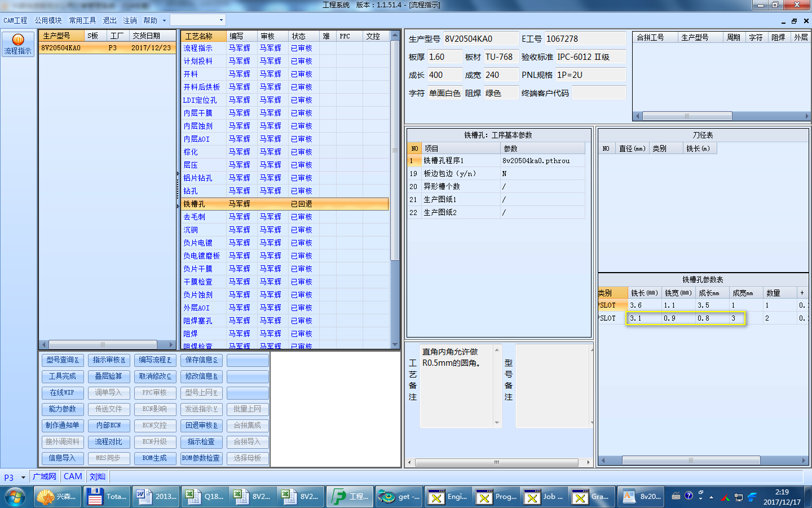The image size is (812, 508).
Task: Open the Job... X taskbar window
Action: [544, 497]
